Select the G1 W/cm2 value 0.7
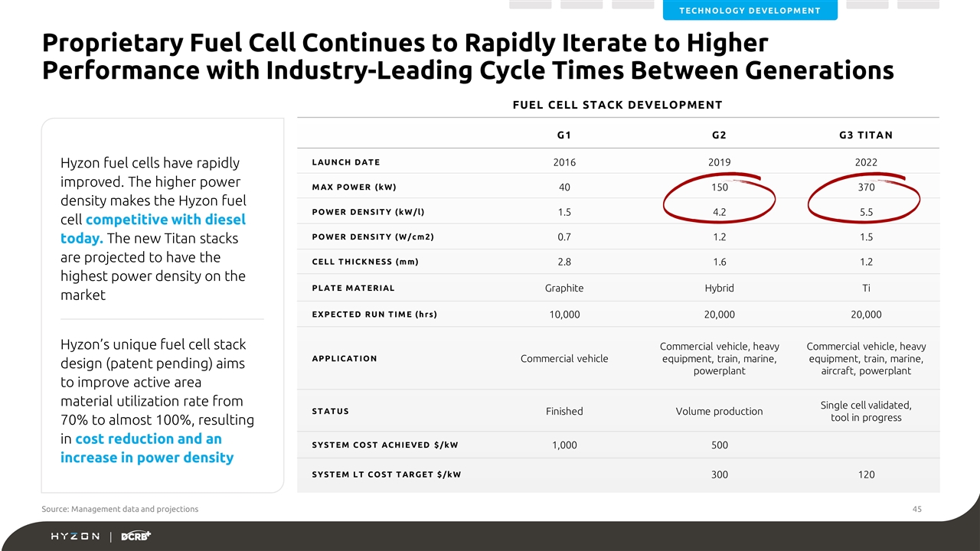The image size is (980, 551). (564, 237)
